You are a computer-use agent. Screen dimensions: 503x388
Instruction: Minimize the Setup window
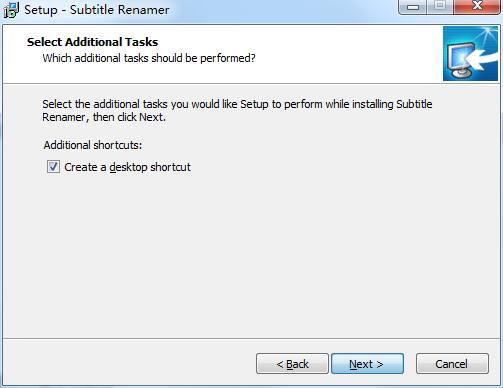tap(412, 7)
